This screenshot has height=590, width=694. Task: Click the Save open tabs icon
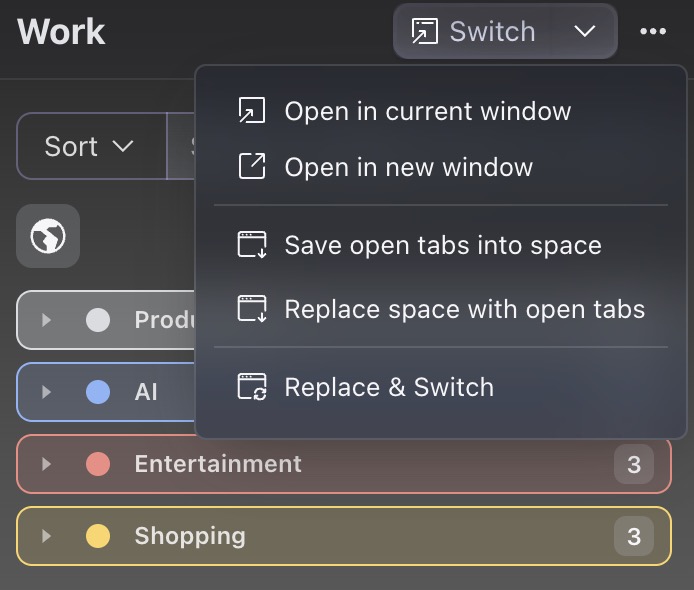click(x=251, y=245)
